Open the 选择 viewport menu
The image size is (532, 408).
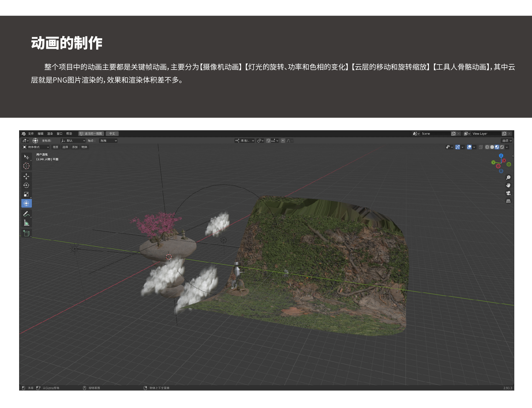coord(65,147)
